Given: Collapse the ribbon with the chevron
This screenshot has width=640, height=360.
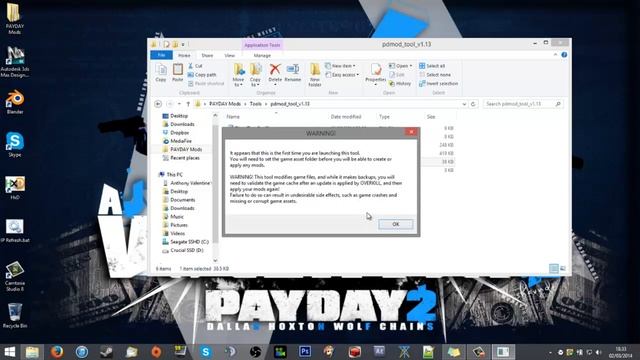Looking at the screenshot, I should (555, 55).
